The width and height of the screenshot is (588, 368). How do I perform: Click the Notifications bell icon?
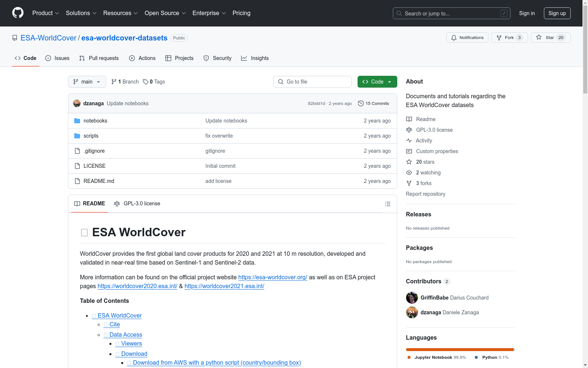(x=454, y=38)
